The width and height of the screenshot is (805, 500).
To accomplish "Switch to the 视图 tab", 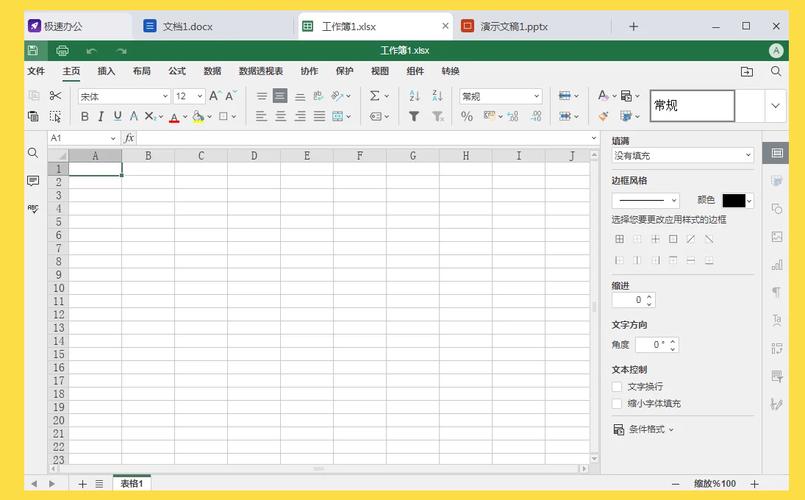I will (x=380, y=71).
